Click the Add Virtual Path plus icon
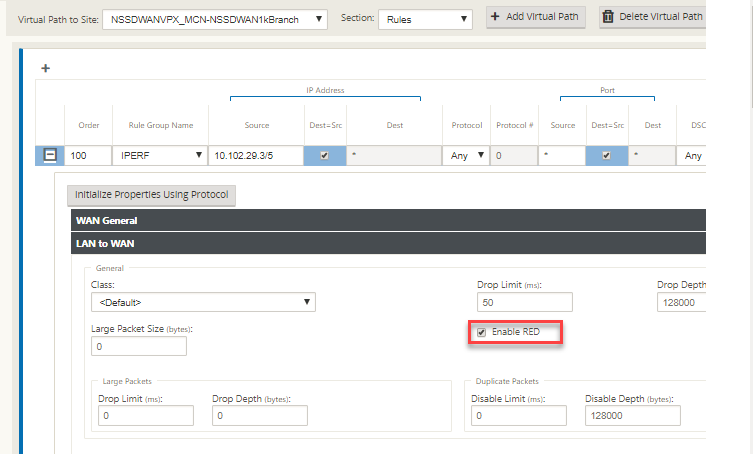Viewport: 753px width, 454px height. click(495, 16)
